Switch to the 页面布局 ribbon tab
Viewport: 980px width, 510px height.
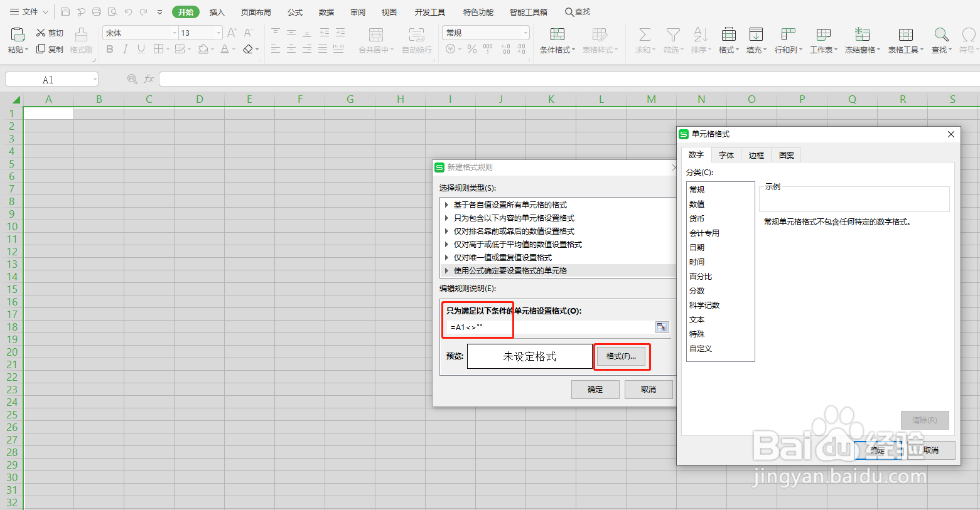[x=256, y=12]
